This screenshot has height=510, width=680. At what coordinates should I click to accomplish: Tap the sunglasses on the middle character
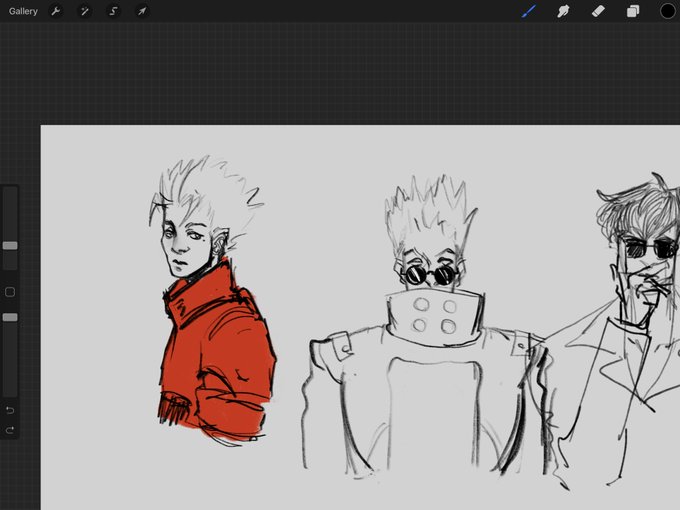point(429,275)
